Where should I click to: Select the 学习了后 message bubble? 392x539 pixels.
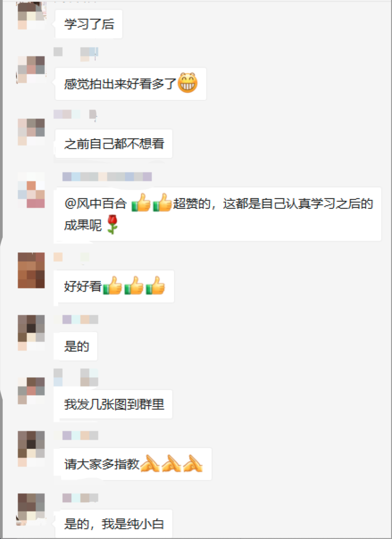[x=89, y=24]
